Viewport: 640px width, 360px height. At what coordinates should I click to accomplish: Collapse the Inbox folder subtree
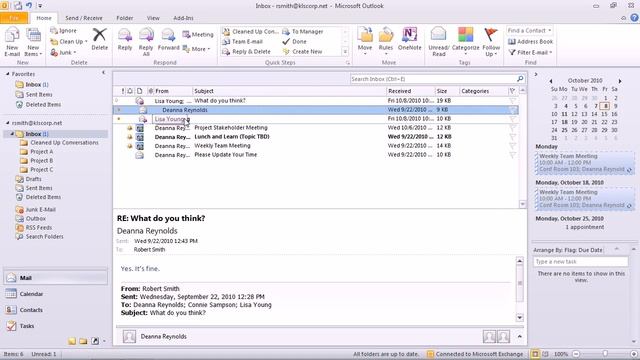coord(12,134)
